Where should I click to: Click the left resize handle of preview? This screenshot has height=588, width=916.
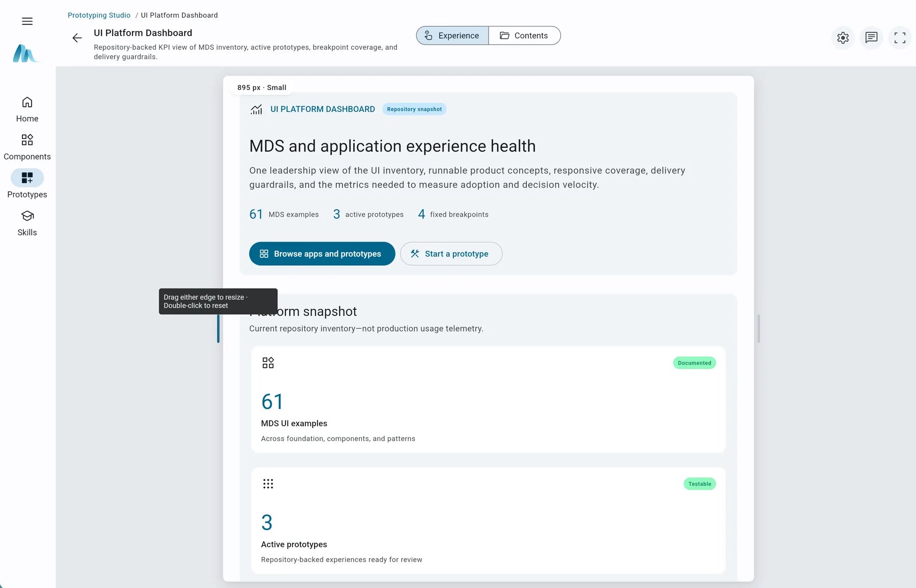click(x=218, y=329)
